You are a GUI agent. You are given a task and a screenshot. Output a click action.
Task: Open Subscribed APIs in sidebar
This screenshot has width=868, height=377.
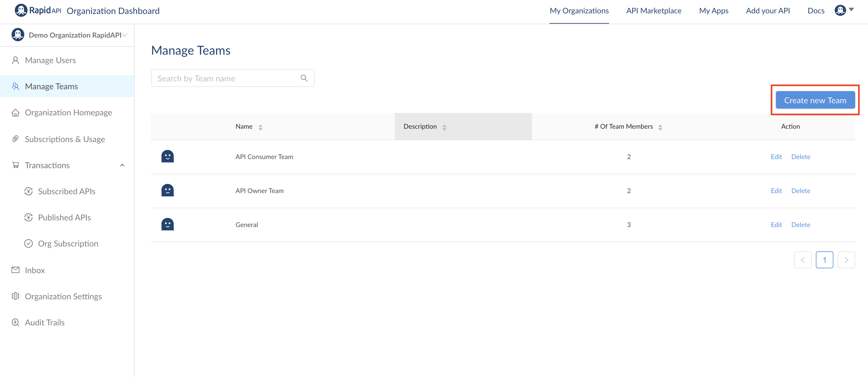66,191
